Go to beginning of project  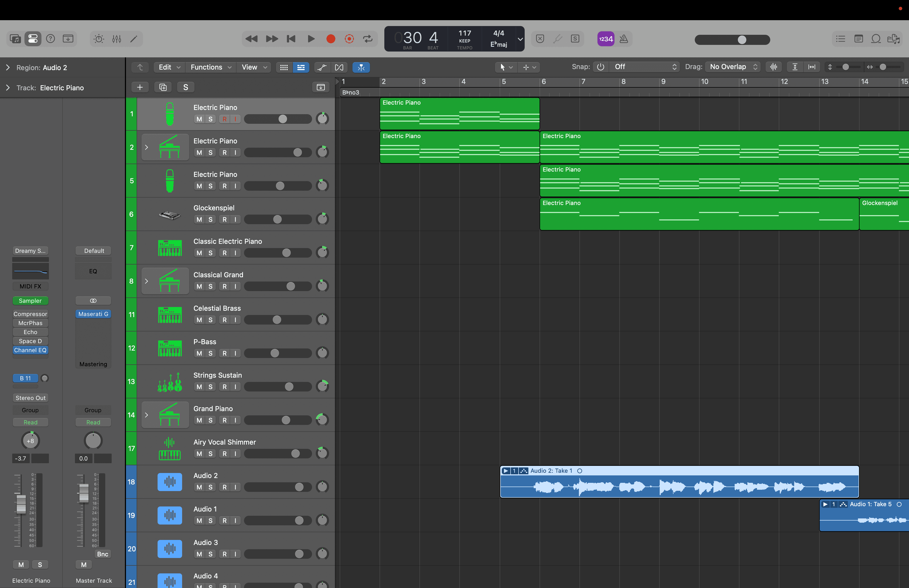(x=291, y=39)
